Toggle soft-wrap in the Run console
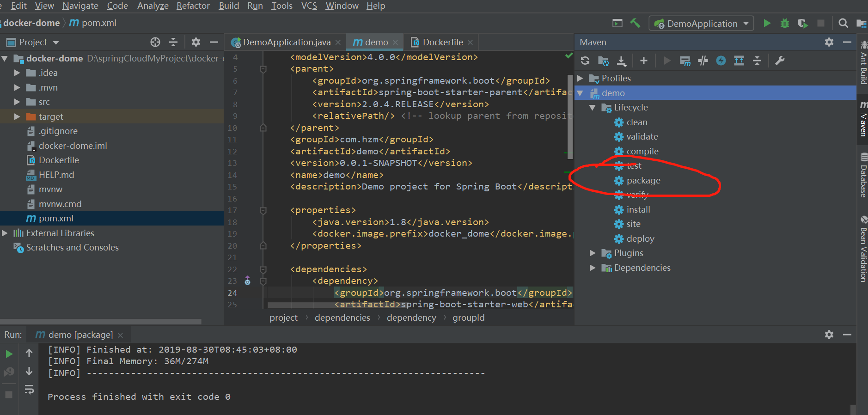Image resolution: width=868 pixels, height=415 pixels. pos(29,389)
